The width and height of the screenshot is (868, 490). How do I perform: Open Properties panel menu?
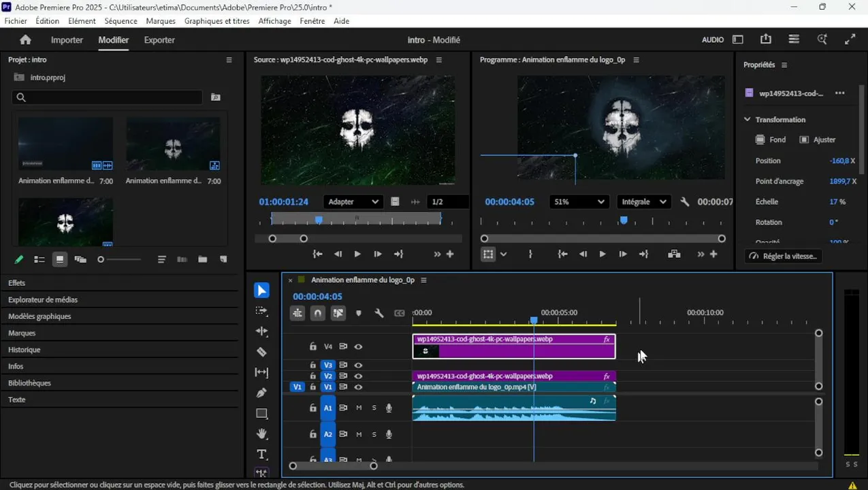[784, 65]
